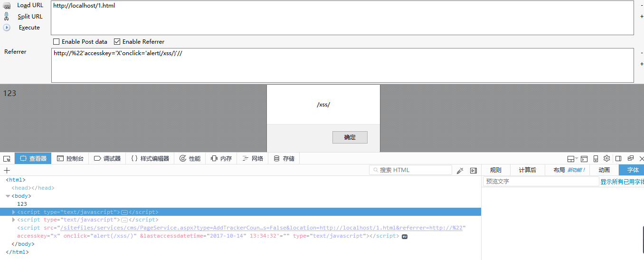Collapse the sidebar pane toggle icon

coord(474,171)
